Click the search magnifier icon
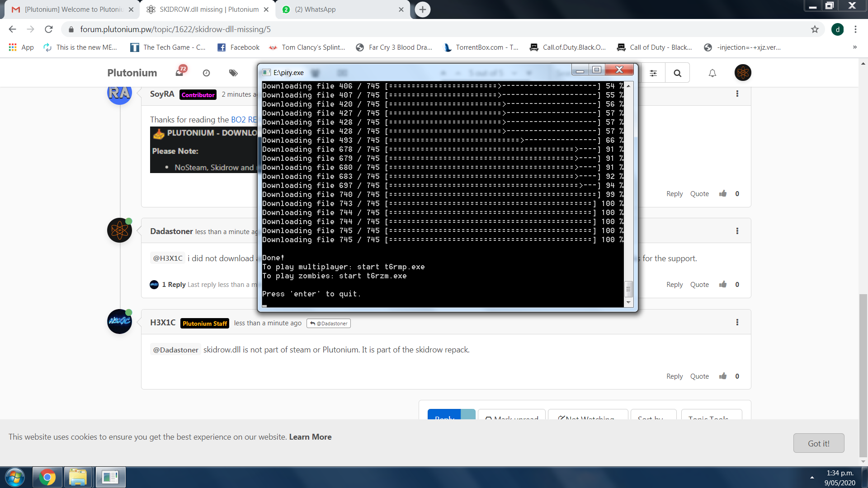 click(x=677, y=73)
